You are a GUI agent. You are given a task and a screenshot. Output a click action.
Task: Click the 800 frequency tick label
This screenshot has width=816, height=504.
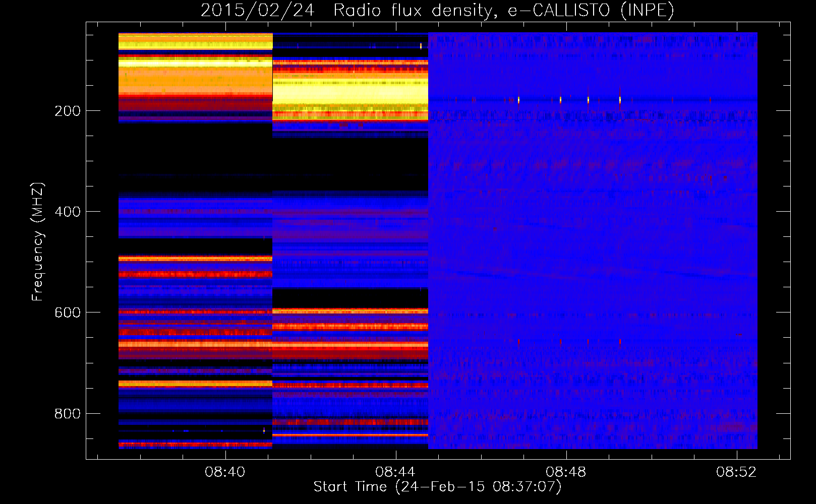tap(68, 413)
